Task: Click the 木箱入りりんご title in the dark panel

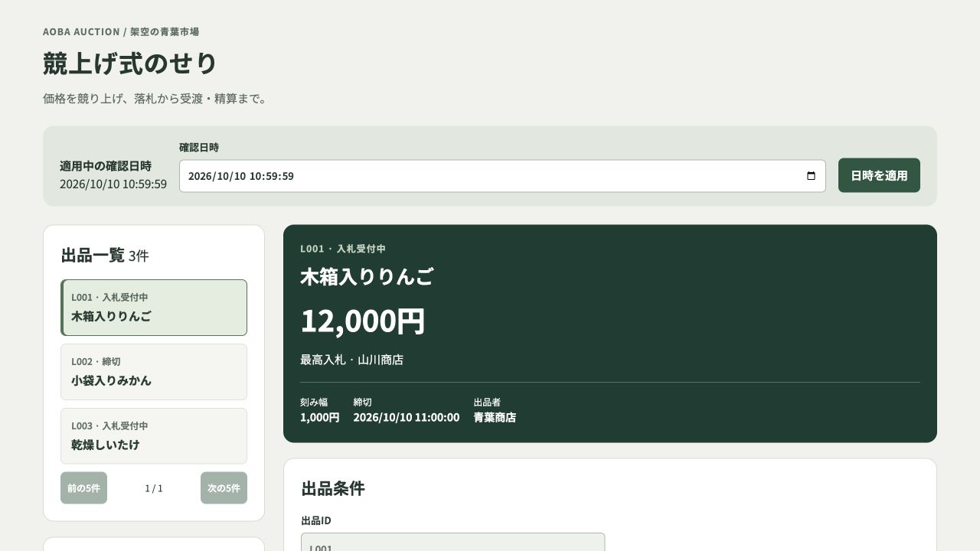Action: point(367,276)
